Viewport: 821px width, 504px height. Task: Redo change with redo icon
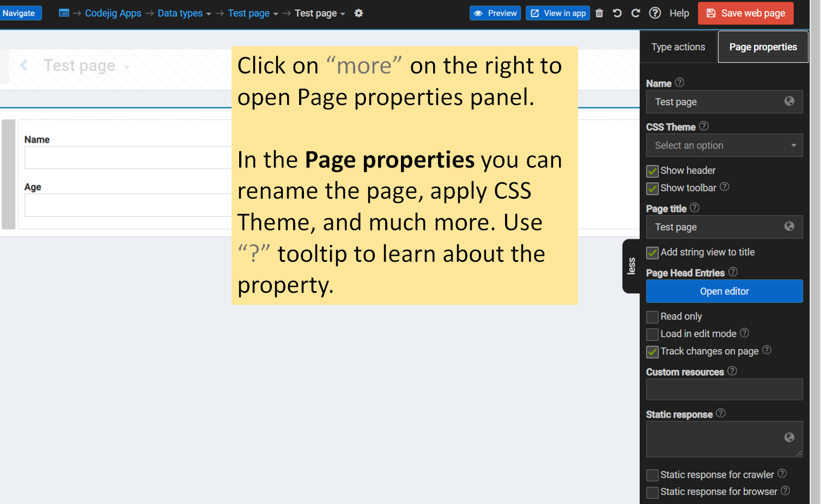pos(635,13)
